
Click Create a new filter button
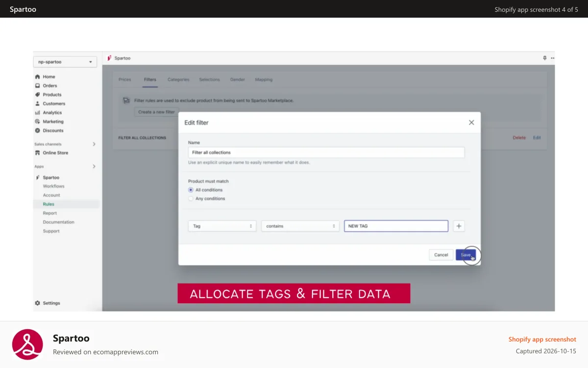coord(156,112)
